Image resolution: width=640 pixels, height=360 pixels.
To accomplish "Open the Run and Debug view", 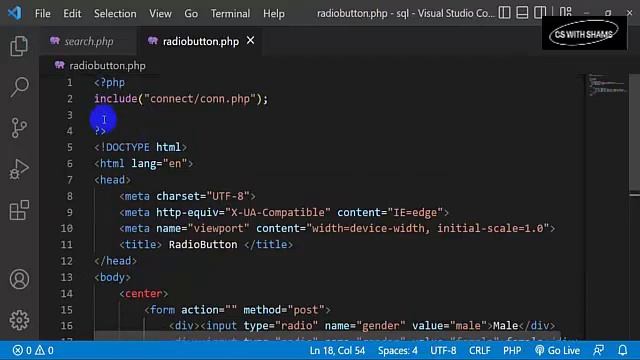I will (19, 169).
